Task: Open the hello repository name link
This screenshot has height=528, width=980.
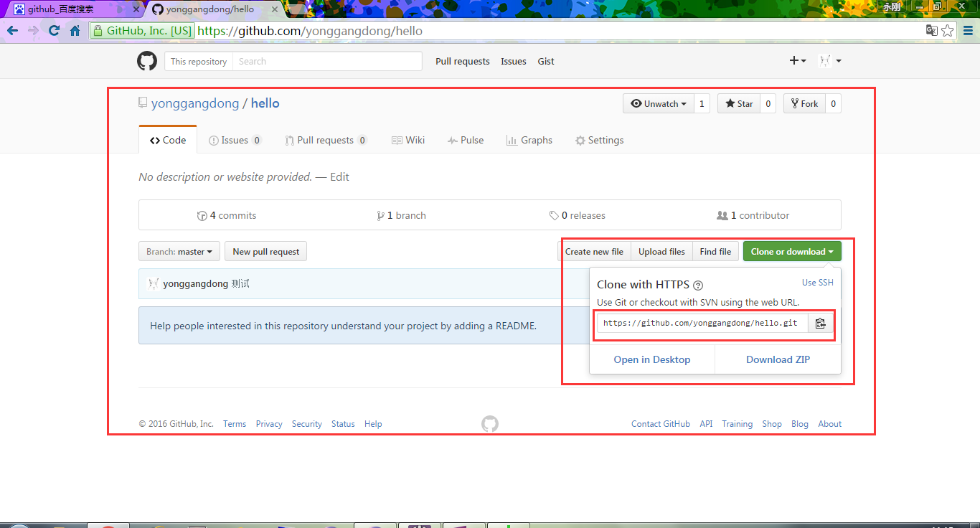Action: click(265, 103)
